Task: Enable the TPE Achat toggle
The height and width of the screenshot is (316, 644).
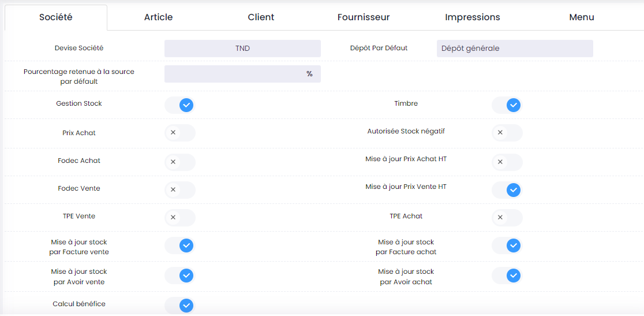Action: coord(507,217)
